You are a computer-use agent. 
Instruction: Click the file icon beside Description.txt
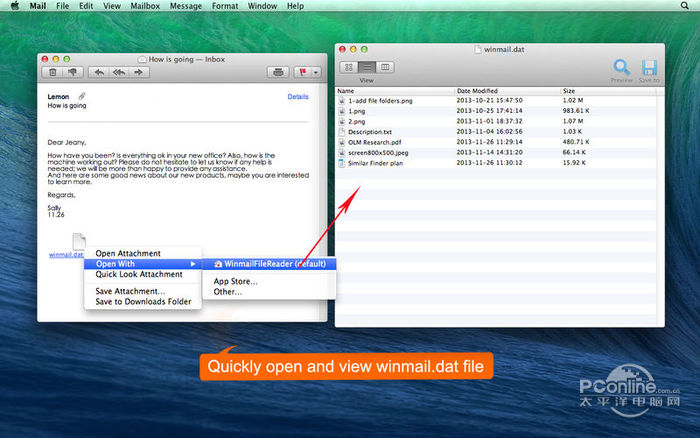342,132
